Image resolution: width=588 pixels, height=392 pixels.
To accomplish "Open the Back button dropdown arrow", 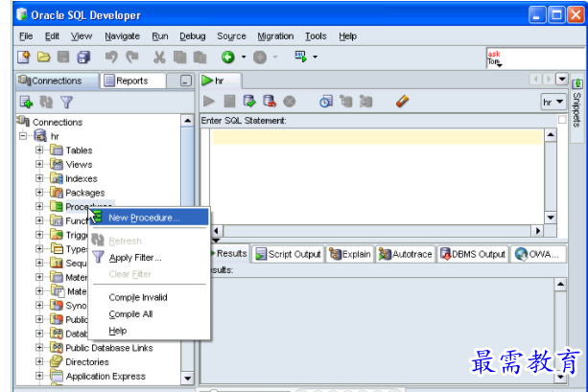I will point(244,57).
